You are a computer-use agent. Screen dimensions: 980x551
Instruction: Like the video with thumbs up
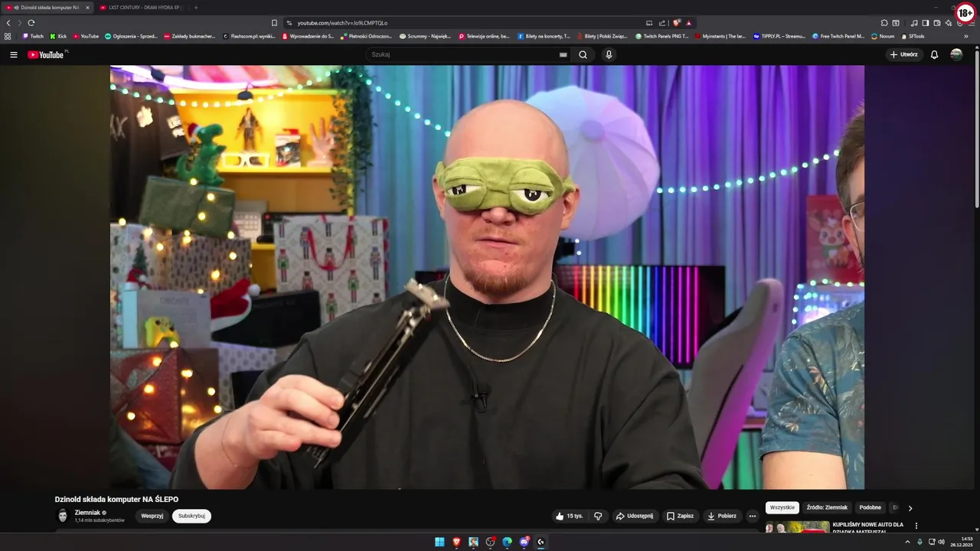570,516
